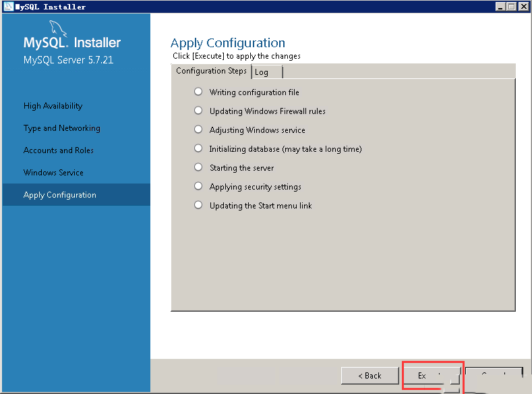
Task: Open the Configuration Steps tab
Action: pyautogui.click(x=211, y=71)
